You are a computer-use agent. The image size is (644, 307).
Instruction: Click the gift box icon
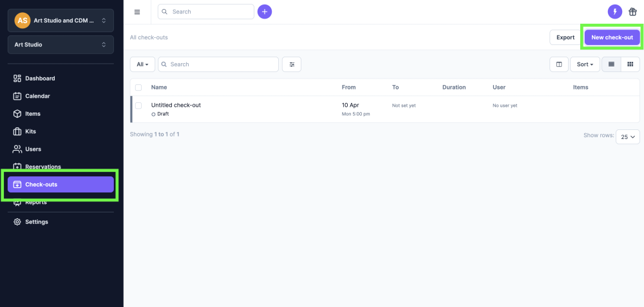pyautogui.click(x=632, y=12)
